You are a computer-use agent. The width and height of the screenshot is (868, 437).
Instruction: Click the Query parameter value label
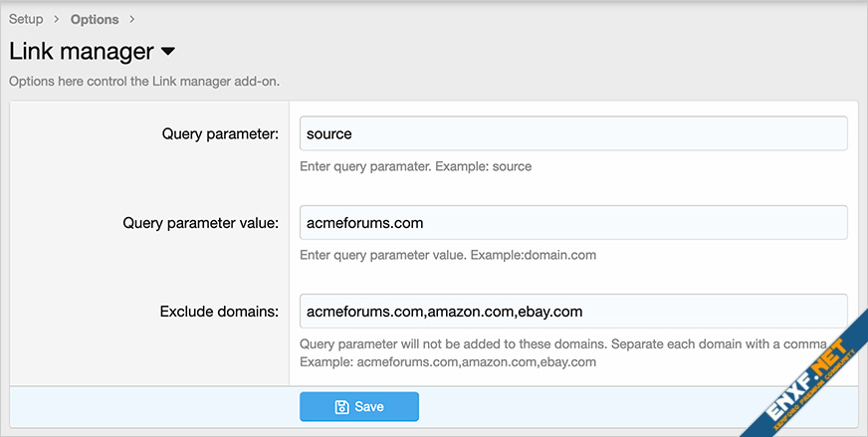200,223
